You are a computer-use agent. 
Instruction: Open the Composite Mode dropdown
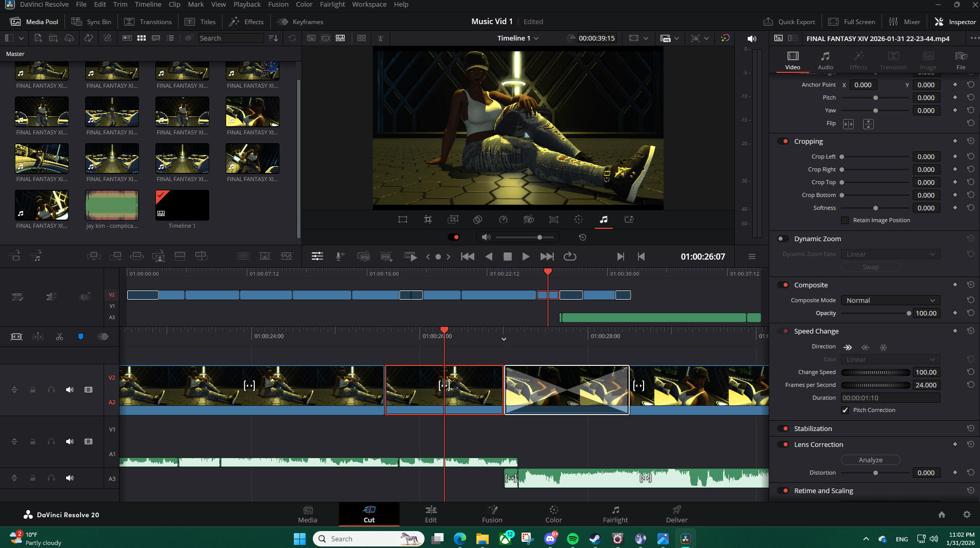click(x=890, y=300)
